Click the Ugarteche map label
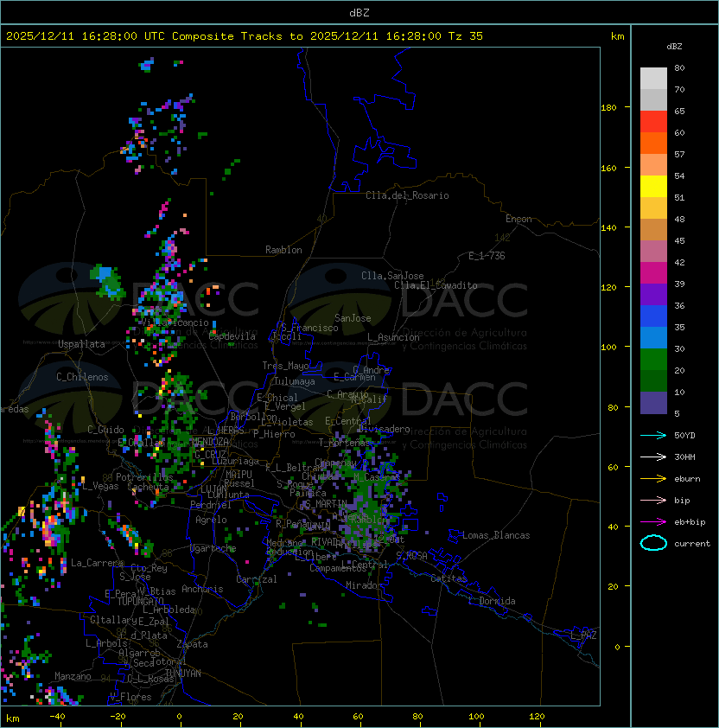Viewport: 719px width, 728px height. (x=213, y=548)
